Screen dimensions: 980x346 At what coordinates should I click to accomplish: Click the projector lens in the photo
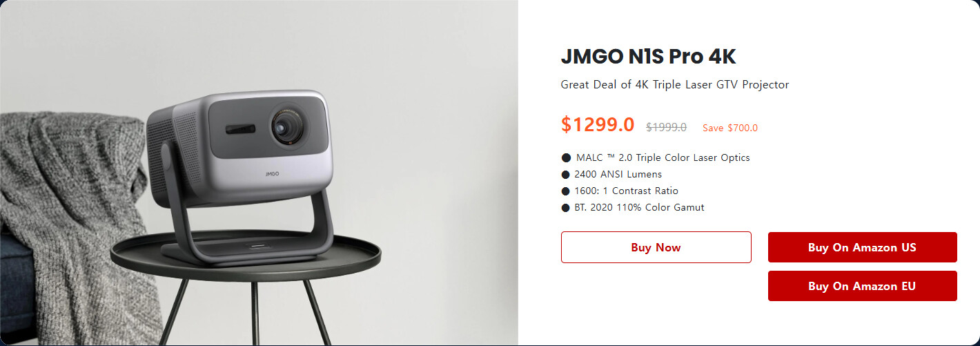coord(284,126)
